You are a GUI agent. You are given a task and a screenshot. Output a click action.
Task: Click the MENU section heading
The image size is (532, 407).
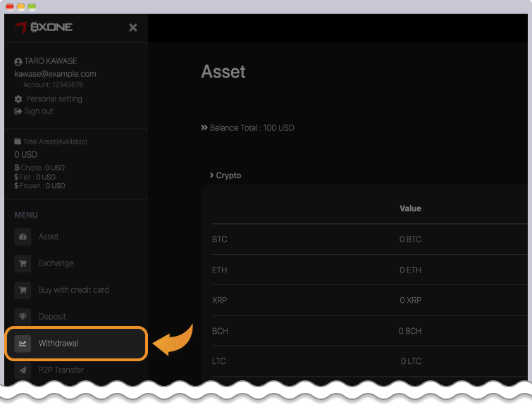(x=26, y=215)
